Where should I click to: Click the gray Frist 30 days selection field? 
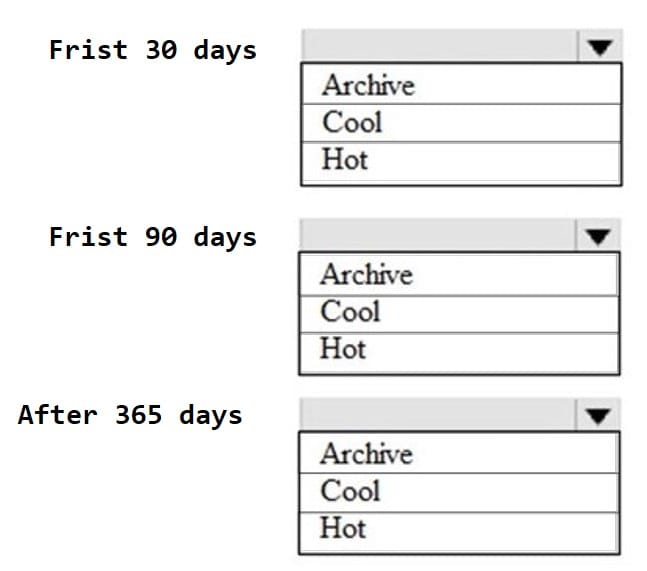(x=438, y=45)
